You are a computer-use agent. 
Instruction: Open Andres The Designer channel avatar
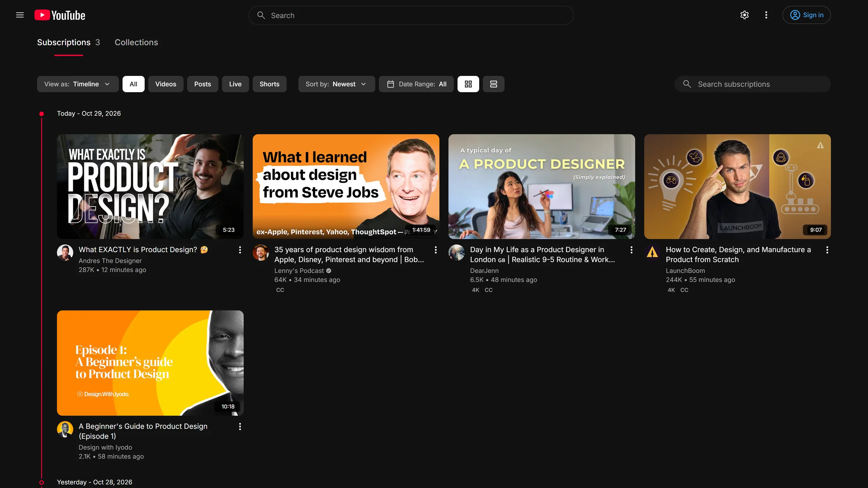coord(65,253)
